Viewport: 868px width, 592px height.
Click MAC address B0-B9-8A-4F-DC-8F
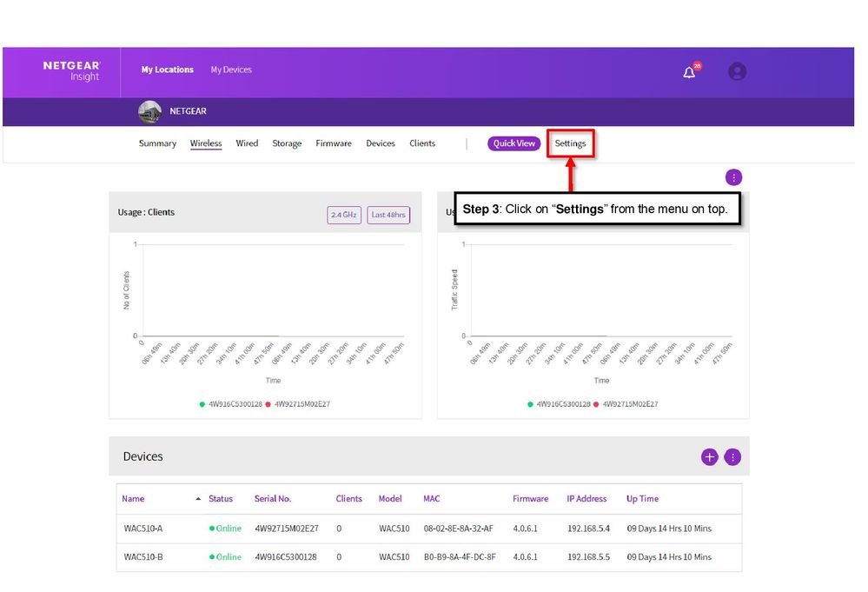(x=460, y=557)
